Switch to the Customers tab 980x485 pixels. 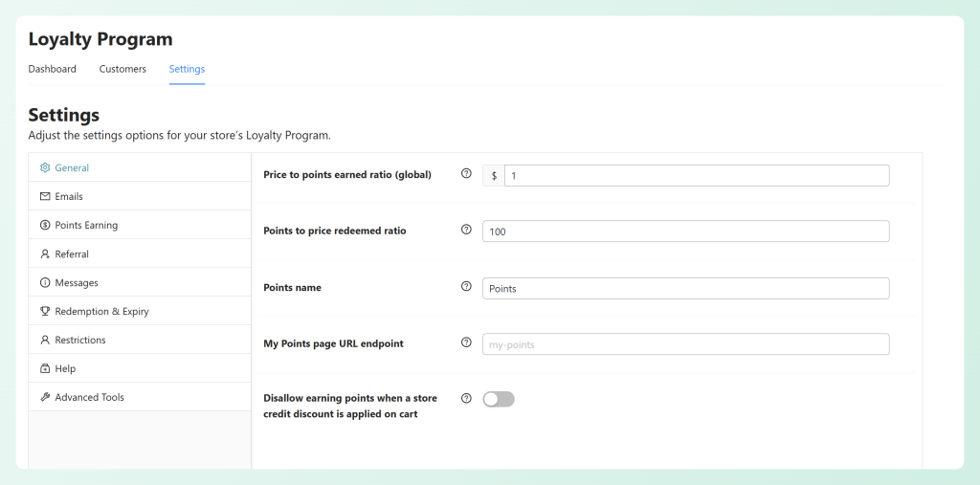click(122, 69)
